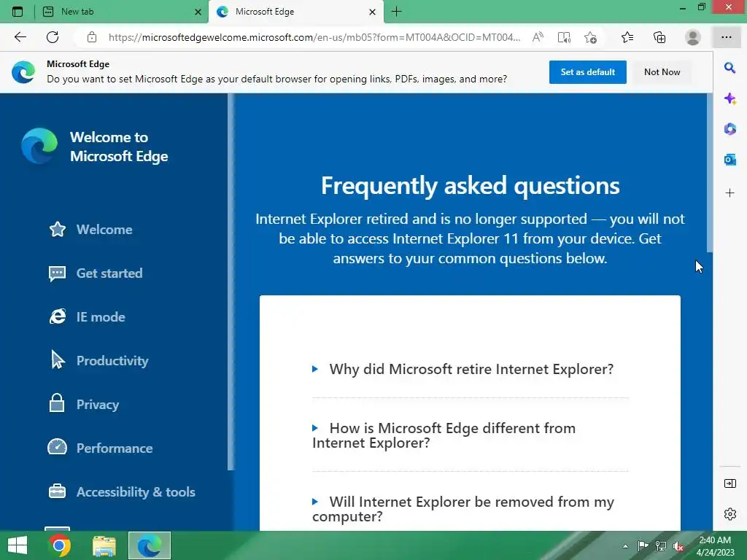View site information lock icon
Viewport: 747px width, 560px height.
point(92,37)
